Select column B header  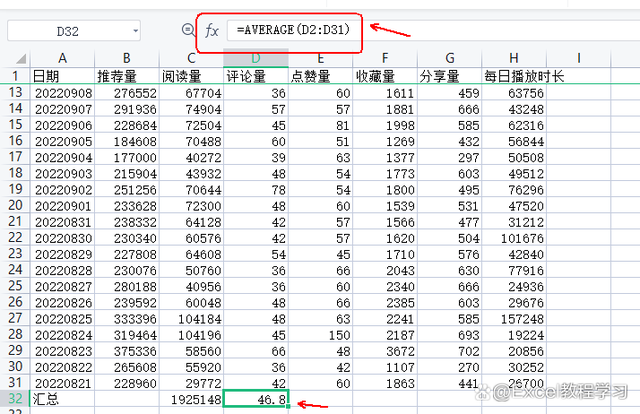(x=127, y=58)
